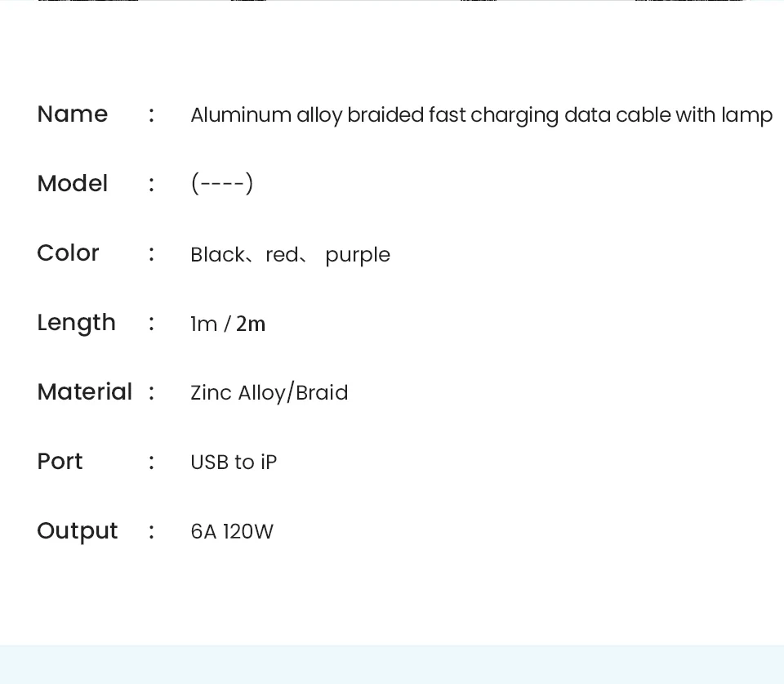Click the "Length" specification label
784x684 pixels.
pos(76,324)
